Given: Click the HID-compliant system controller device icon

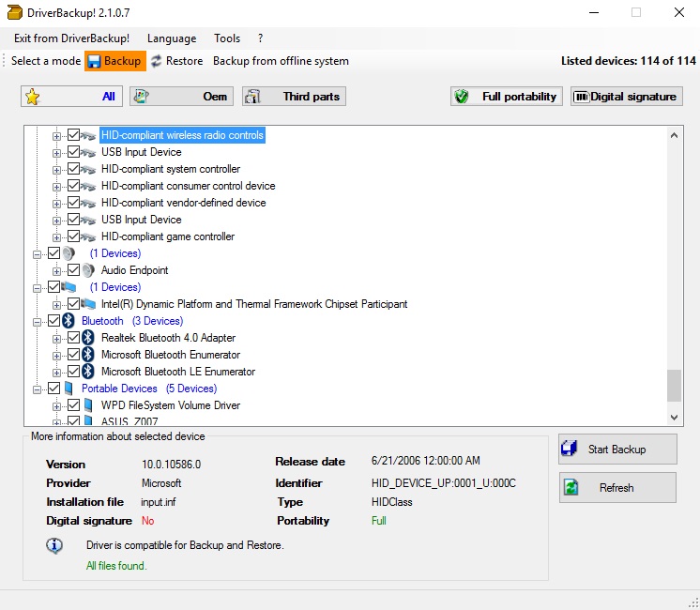Looking at the screenshot, I should pos(88,169).
